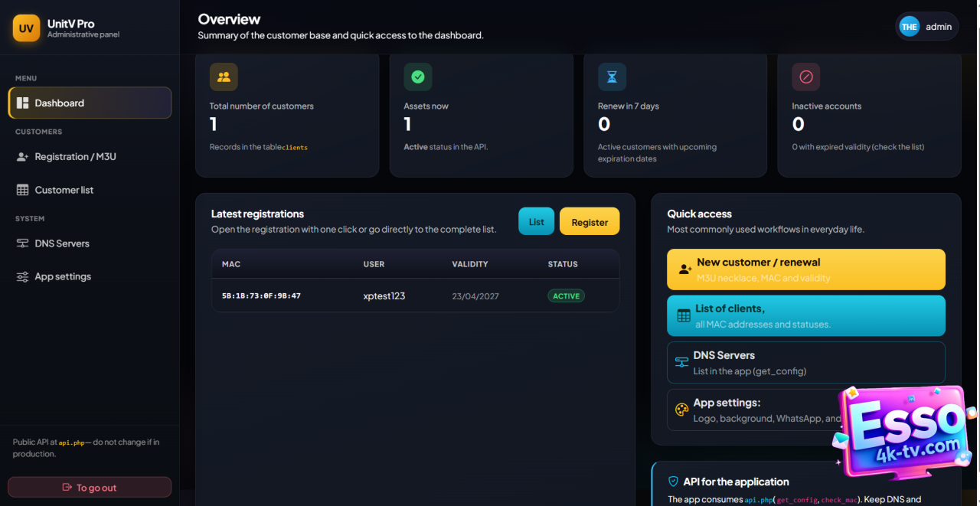Image resolution: width=980 pixels, height=506 pixels.
Task: Click the hourglass Renew in 7 days icon
Action: (x=612, y=77)
